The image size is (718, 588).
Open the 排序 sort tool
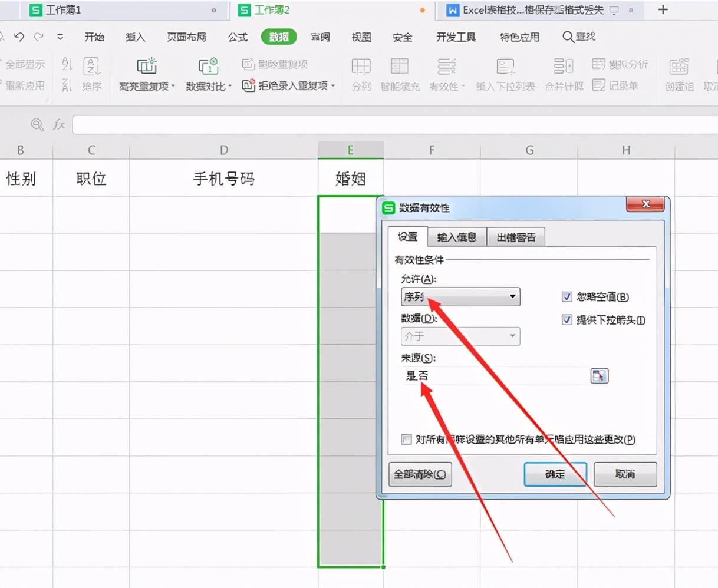(92, 74)
